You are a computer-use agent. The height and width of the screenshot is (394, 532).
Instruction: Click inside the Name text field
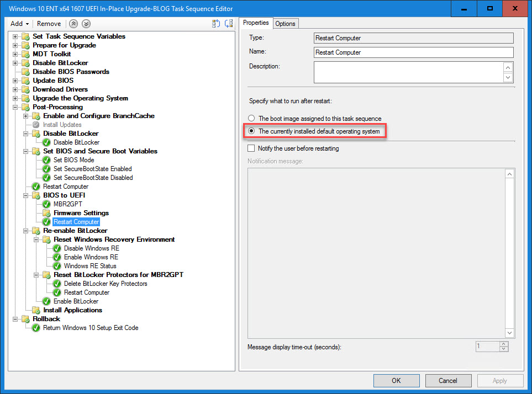point(413,52)
